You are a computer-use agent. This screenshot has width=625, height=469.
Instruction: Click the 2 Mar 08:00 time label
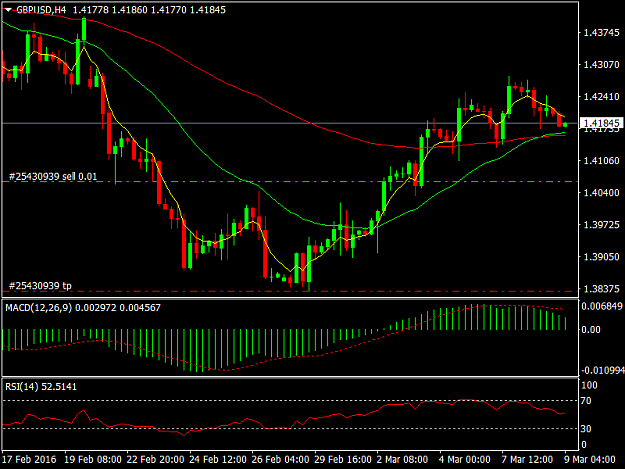tap(402, 459)
